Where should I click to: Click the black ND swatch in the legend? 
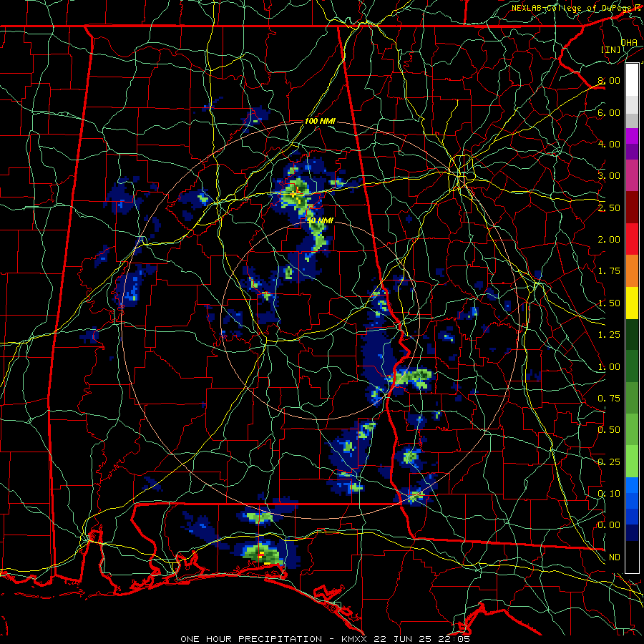[x=632, y=557]
